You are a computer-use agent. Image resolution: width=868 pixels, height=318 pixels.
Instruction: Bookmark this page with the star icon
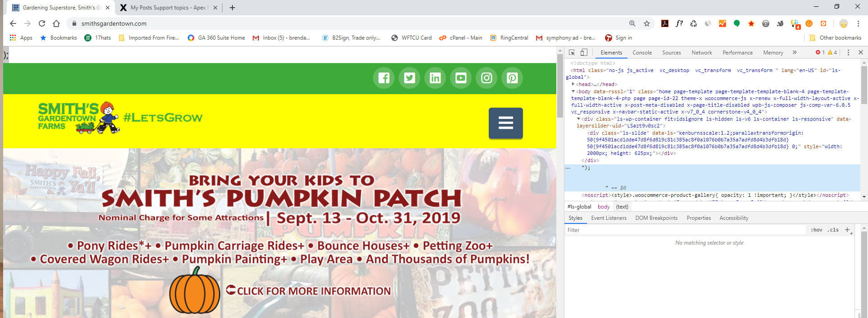647,23
